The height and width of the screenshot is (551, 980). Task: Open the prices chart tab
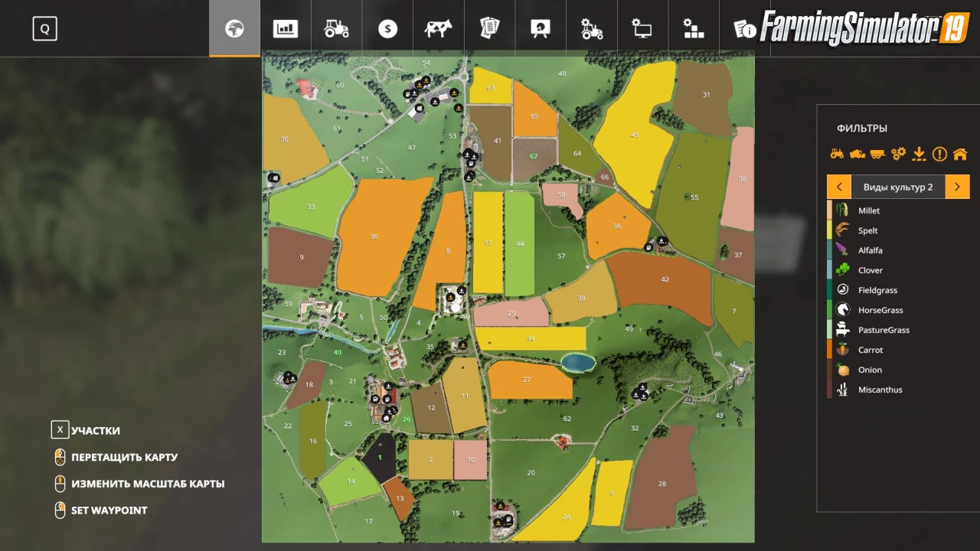[286, 29]
